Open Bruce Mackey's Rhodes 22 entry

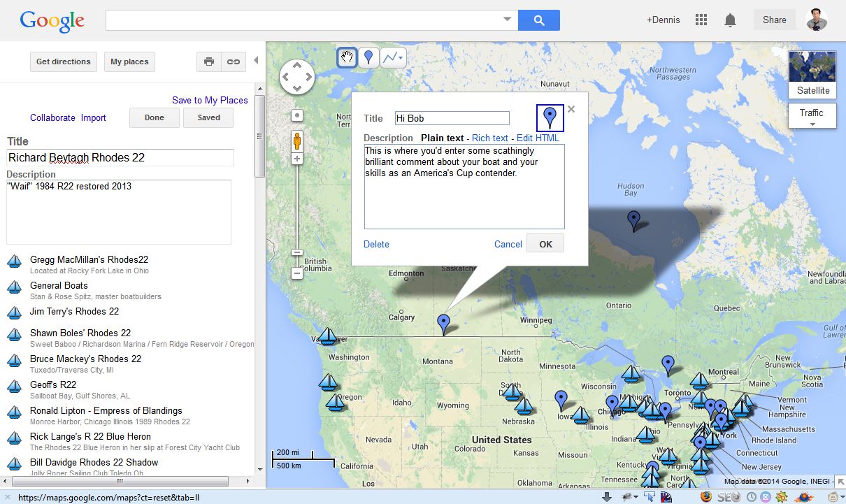[x=85, y=359]
